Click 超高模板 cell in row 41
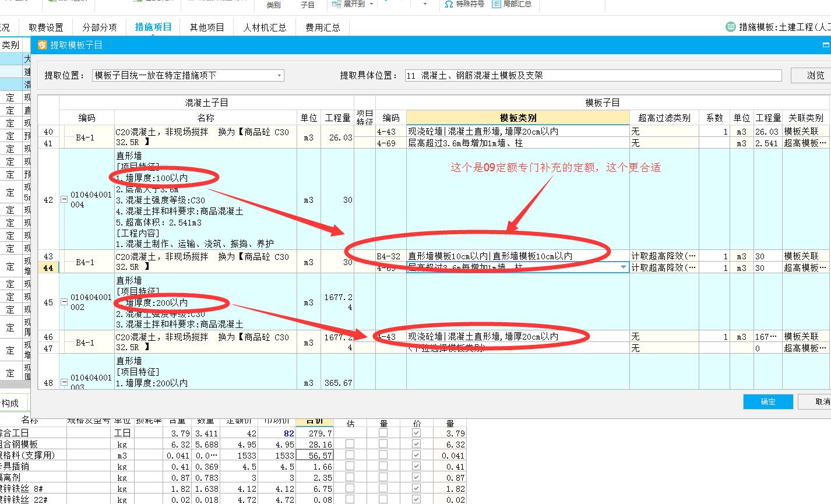 (806, 143)
